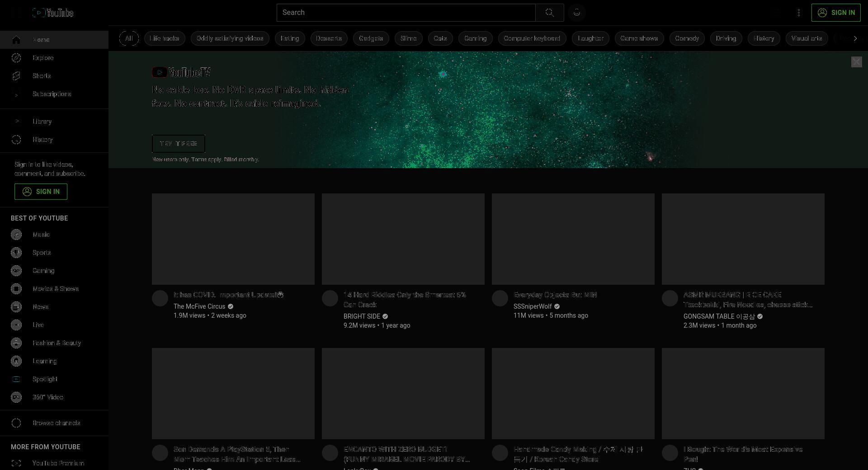Open the three-dot settings menu
The width and height of the screenshot is (868, 470).
click(798, 13)
